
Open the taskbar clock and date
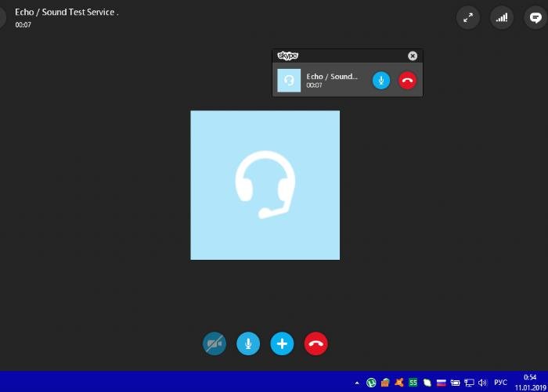(528, 383)
